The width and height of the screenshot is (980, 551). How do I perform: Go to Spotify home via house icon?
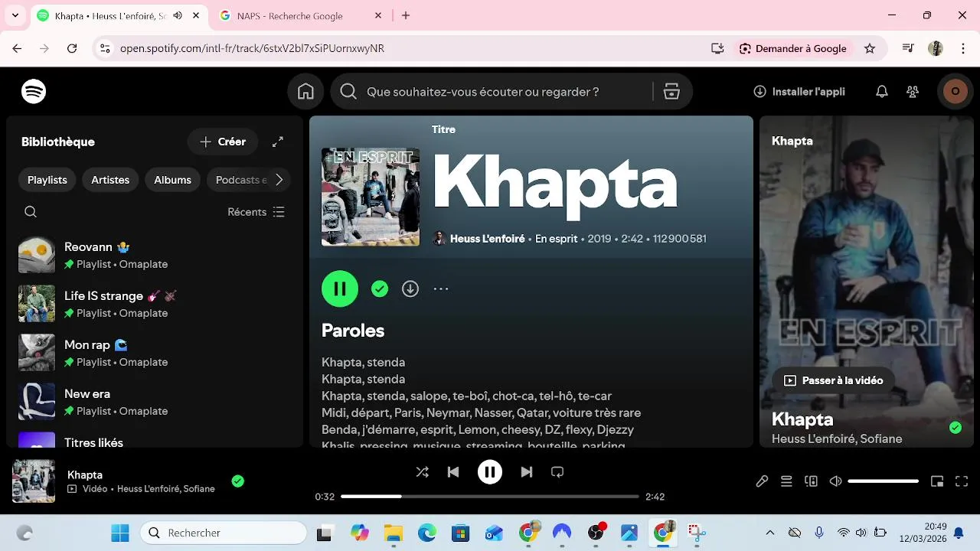(x=305, y=92)
